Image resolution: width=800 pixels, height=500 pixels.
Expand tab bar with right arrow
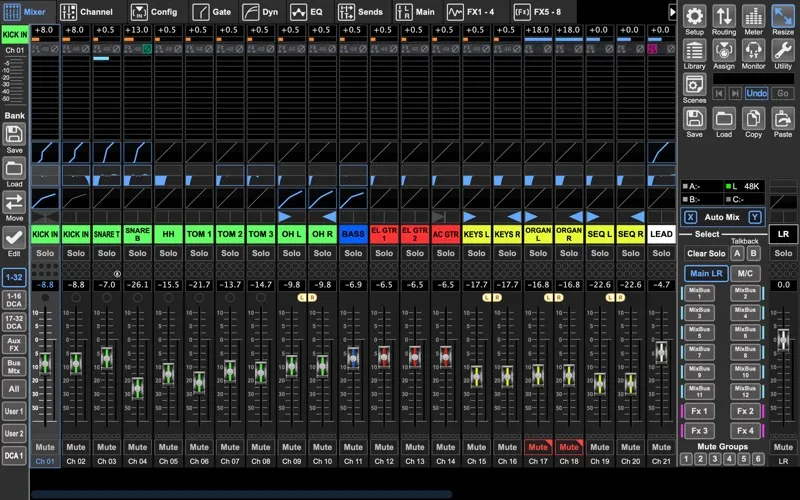672,12
